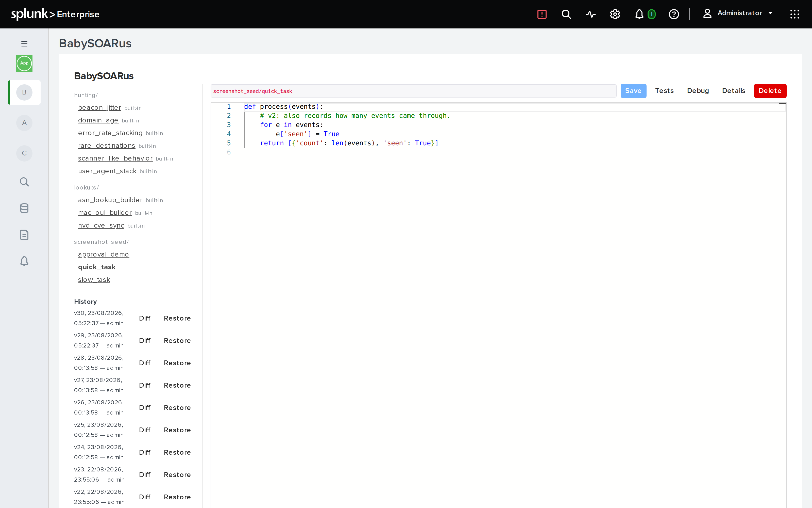This screenshot has width=812, height=508.
Task: Click the Splunk Enterprise logo
Action: (x=55, y=14)
